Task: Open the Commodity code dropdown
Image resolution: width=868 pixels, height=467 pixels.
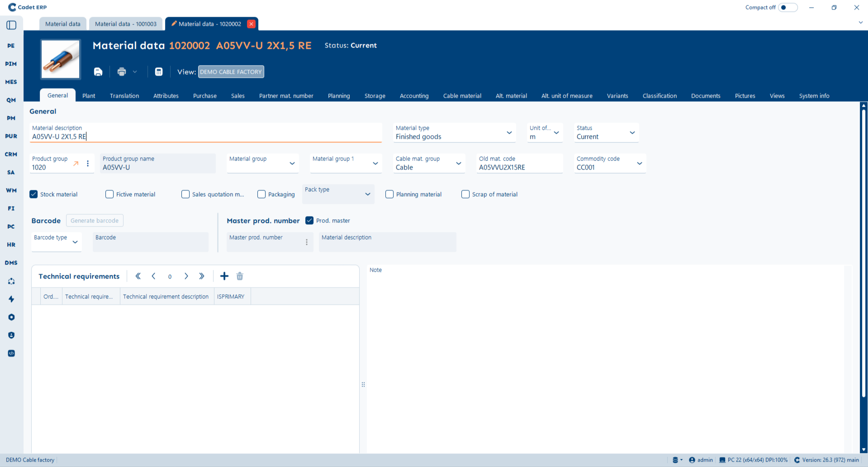Action: pos(639,164)
